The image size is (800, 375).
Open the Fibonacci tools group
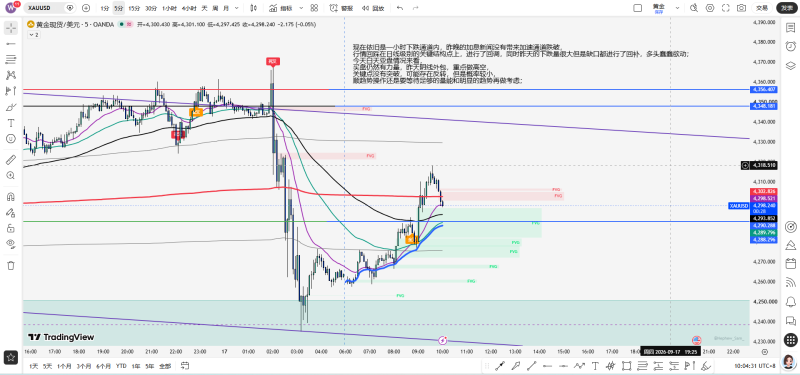(x=10, y=59)
